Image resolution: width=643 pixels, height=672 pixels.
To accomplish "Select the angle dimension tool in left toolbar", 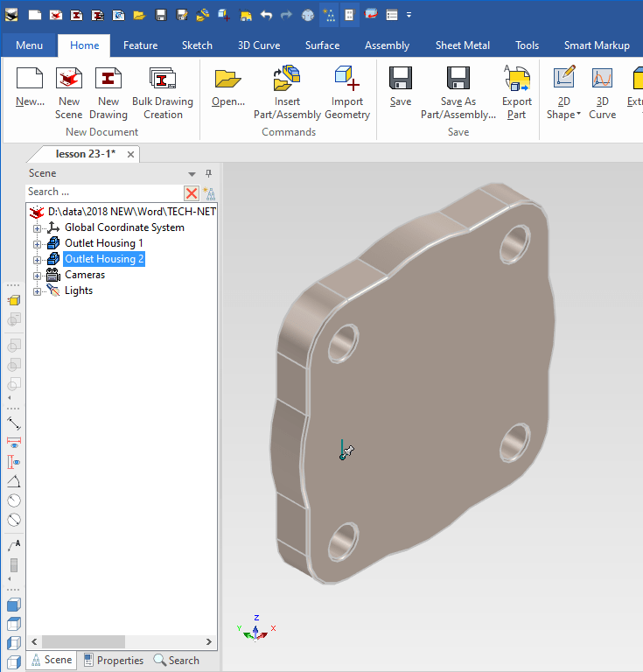I will [x=13, y=481].
